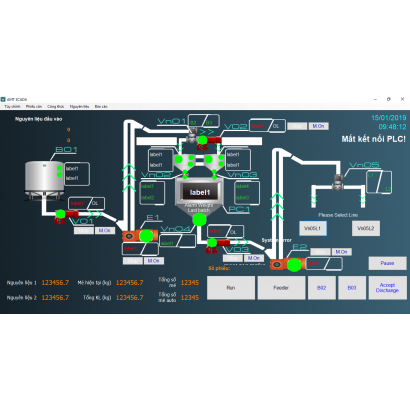Select the E2 elevator motor icon
Screen dimensions: 410x410
tap(287, 265)
